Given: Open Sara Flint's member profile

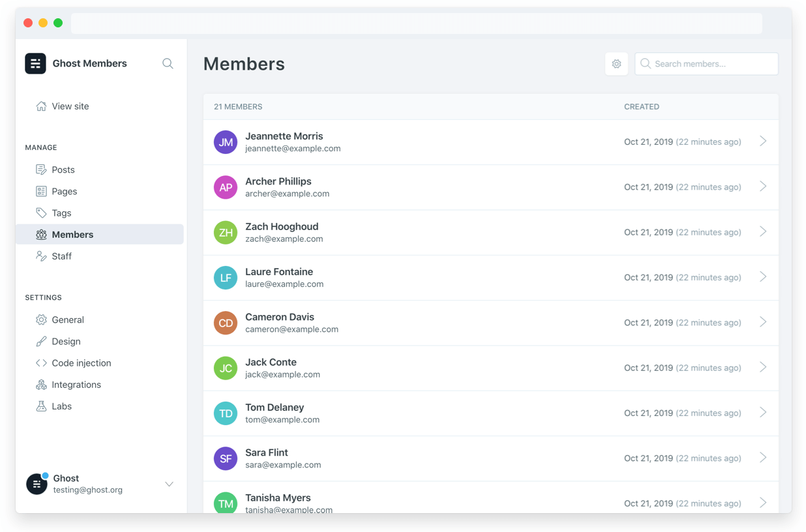Looking at the screenshot, I should (763, 458).
